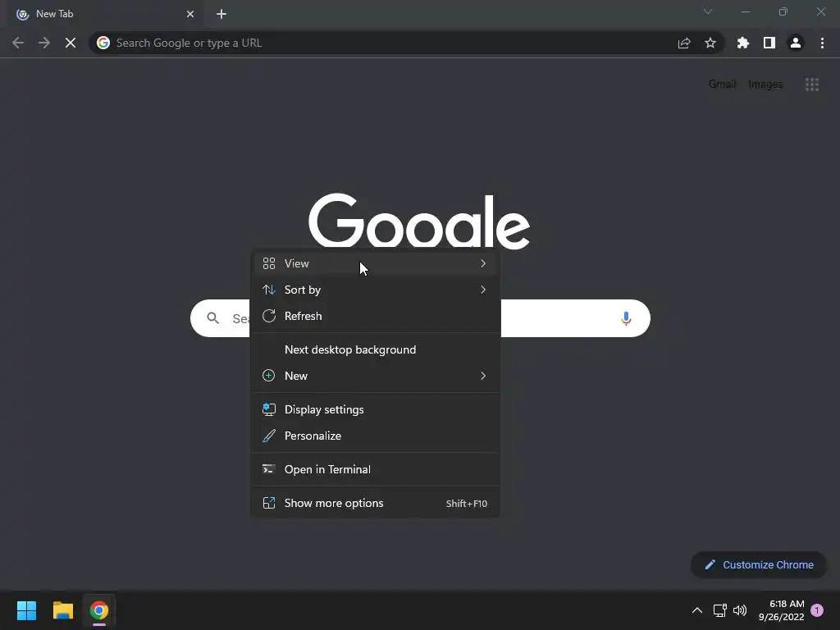Open the Windows Start menu
The image size is (840, 630).
click(x=26, y=610)
